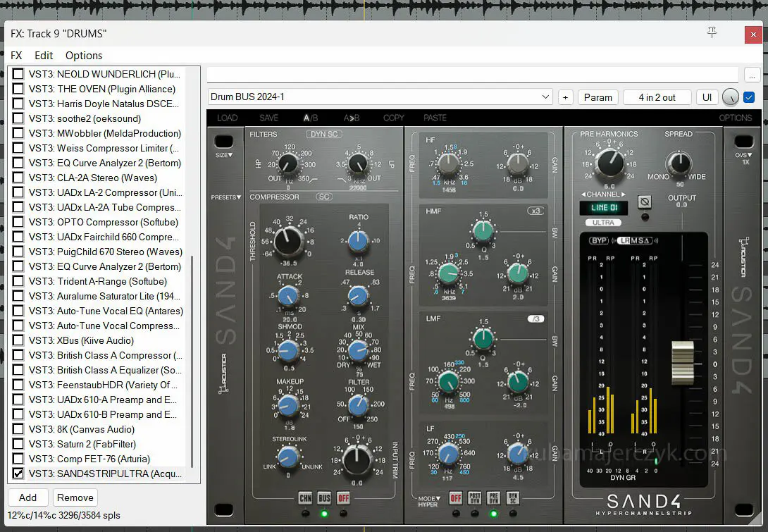Open the Options menu in the menu bar
The image size is (768, 532).
tap(84, 56)
